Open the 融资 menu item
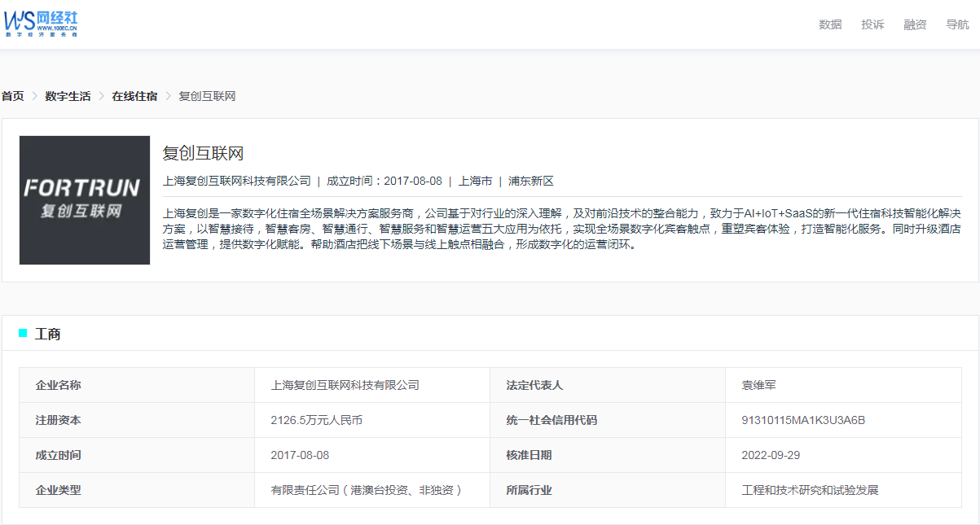This screenshot has height=525, width=980. 915,24
